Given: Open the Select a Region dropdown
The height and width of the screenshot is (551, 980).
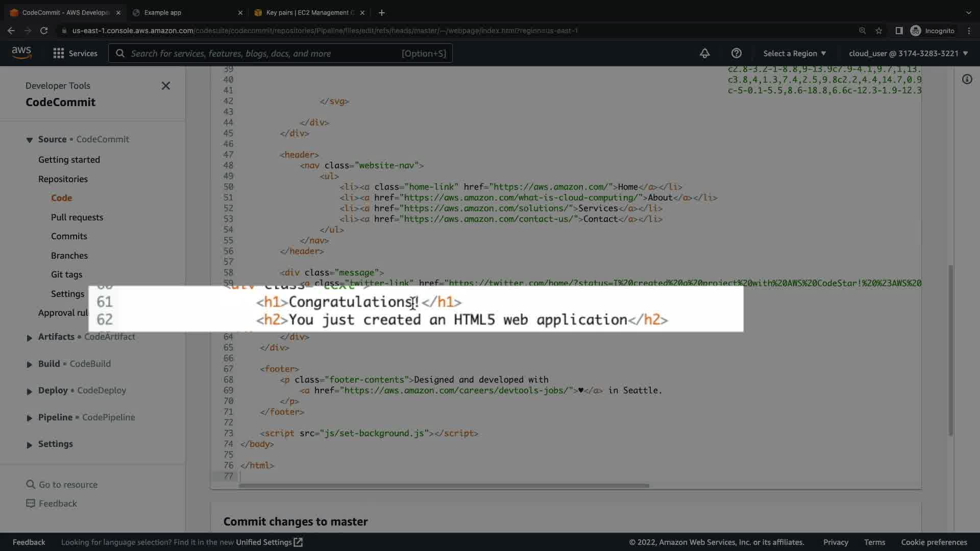Looking at the screenshot, I should [794, 53].
